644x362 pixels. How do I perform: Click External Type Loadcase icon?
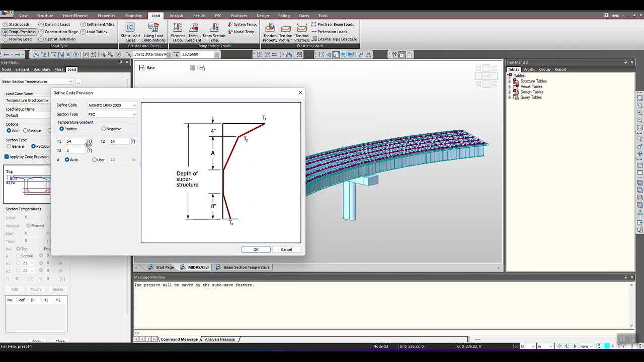(334, 39)
